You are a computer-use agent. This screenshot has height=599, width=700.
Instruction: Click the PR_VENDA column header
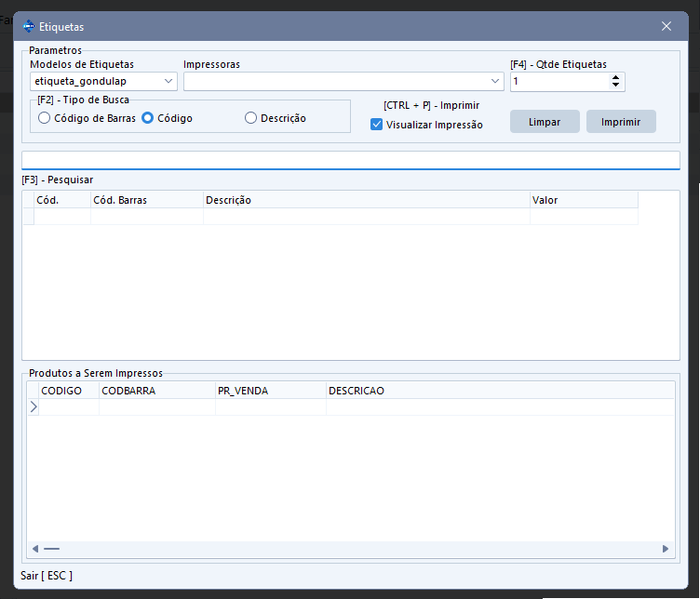coord(270,391)
